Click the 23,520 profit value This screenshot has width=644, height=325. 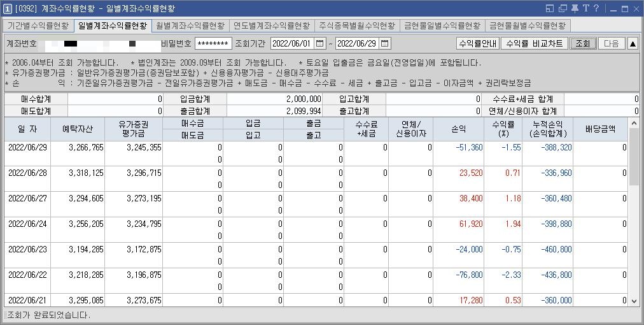(x=471, y=173)
